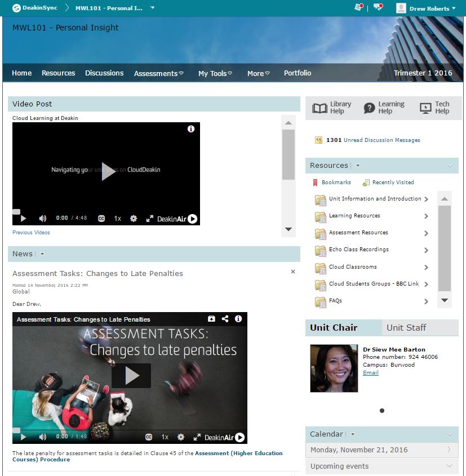Open Resources in the navigation bar
466x476 pixels.
(58, 73)
